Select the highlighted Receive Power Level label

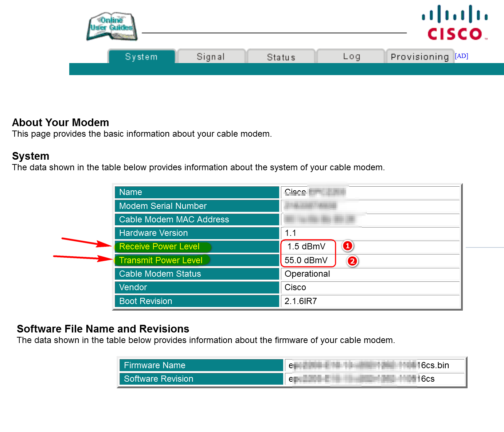[160, 247]
